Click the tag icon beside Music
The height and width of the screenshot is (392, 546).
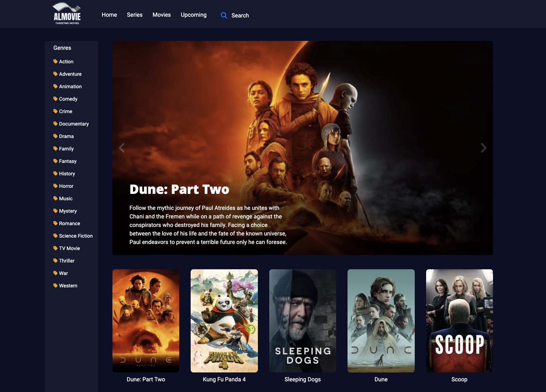click(x=55, y=198)
